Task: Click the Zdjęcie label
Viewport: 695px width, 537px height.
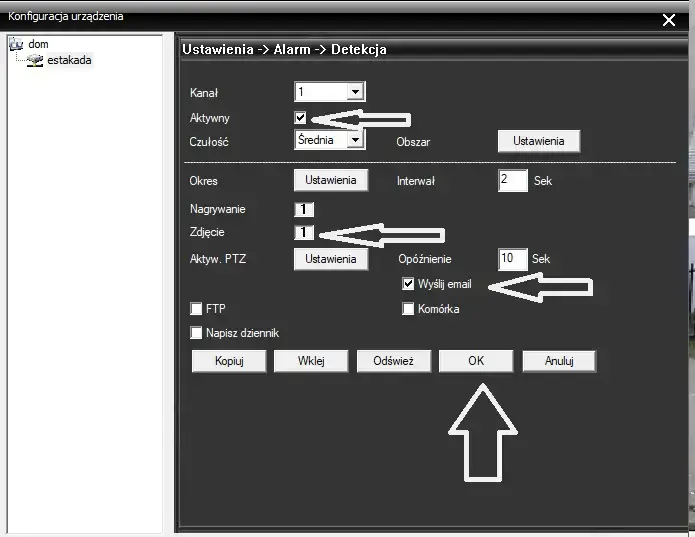Action: click(207, 232)
